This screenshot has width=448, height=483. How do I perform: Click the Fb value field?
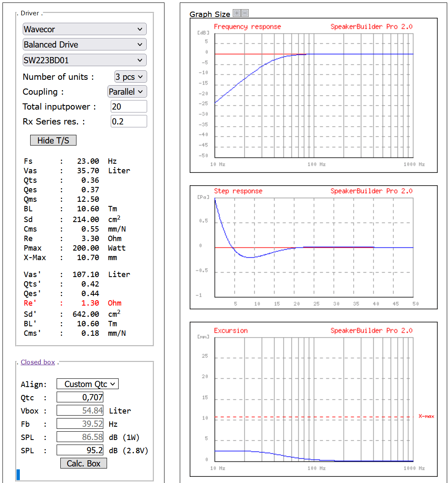(x=80, y=423)
